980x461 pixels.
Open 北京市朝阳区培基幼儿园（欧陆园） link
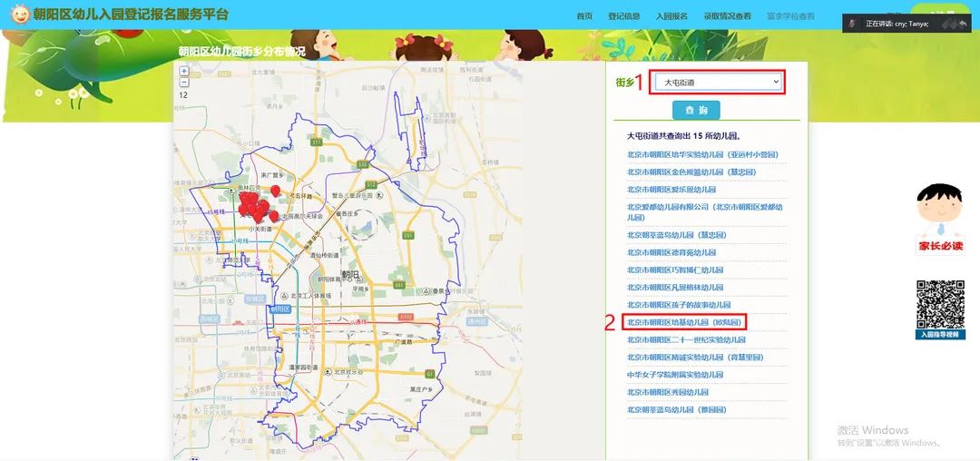coord(684,322)
